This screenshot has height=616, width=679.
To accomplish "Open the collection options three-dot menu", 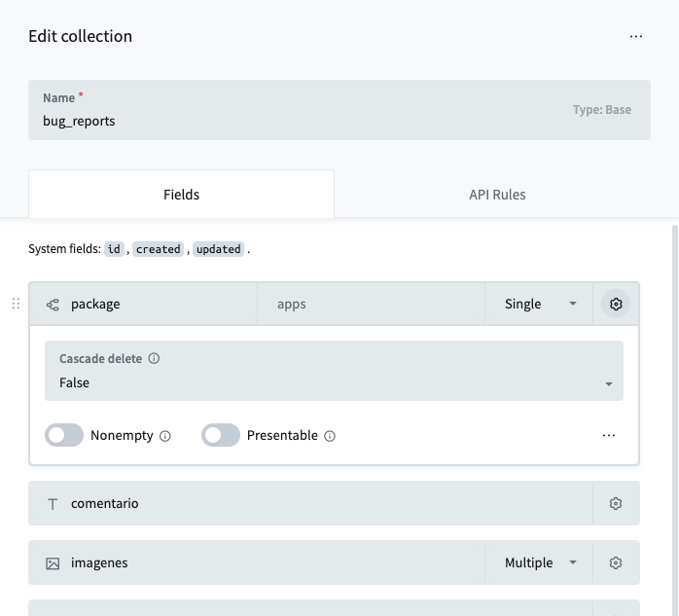I will tap(635, 37).
